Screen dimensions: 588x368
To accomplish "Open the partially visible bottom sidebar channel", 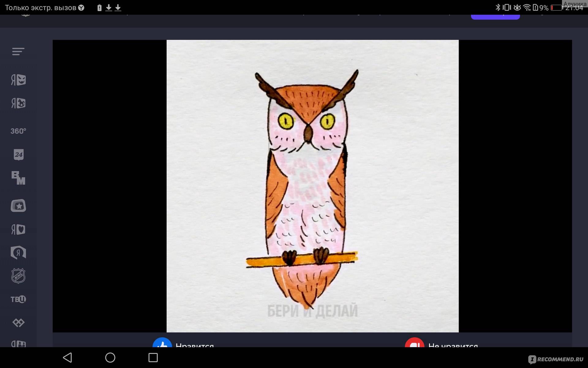I will [18, 343].
